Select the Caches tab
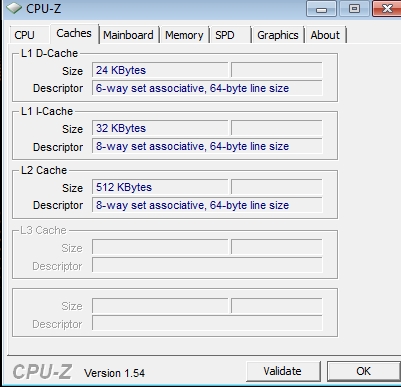 point(74,33)
